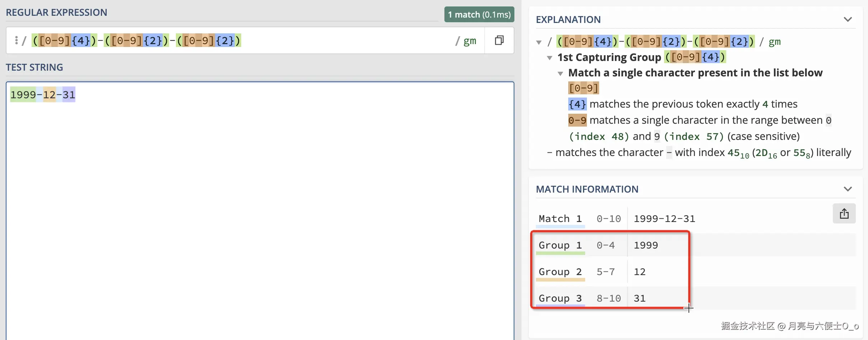Open the gm regex flags selector

point(470,41)
